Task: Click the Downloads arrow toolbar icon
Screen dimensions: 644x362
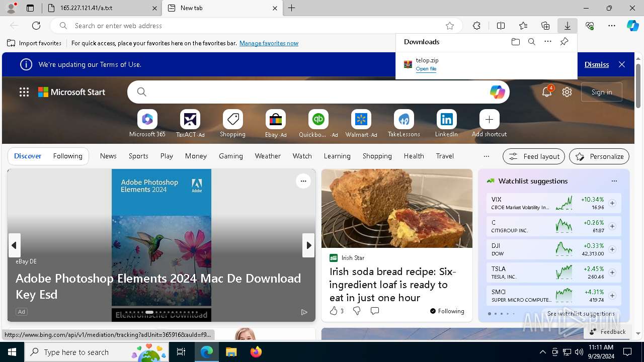Action: tap(567, 26)
